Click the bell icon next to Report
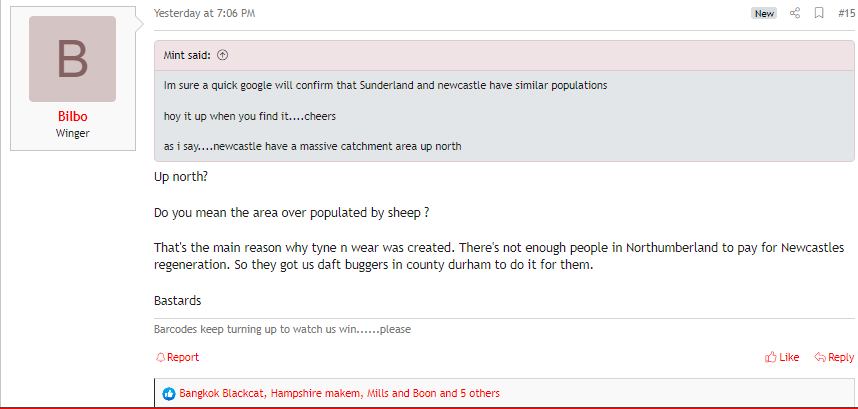Screen dimensions: 858x409 coord(160,358)
